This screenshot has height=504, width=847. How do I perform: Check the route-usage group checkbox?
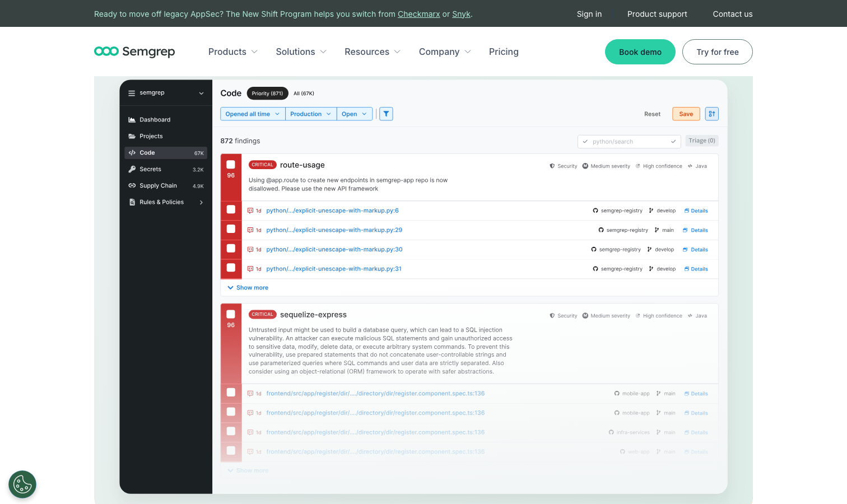pyautogui.click(x=231, y=165)
